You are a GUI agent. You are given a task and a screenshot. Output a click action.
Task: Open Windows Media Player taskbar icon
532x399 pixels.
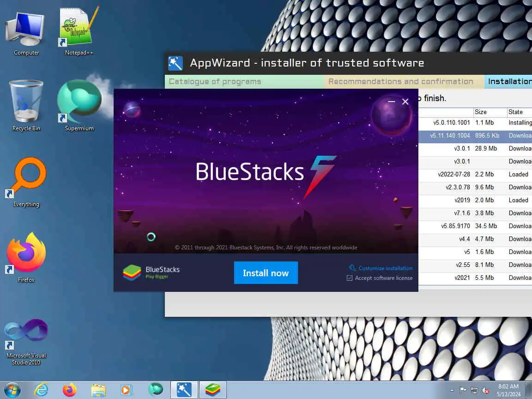[x=127, y=390]
